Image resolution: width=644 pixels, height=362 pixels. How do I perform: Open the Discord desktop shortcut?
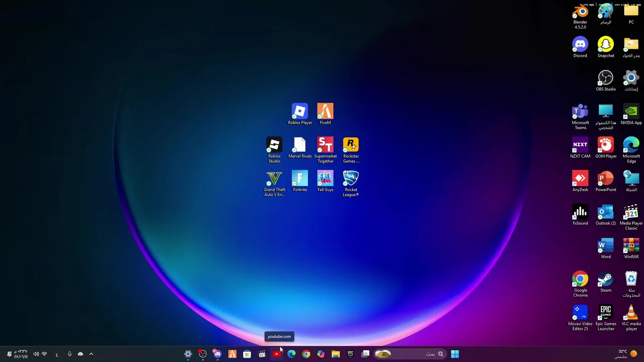coord(580,47)
